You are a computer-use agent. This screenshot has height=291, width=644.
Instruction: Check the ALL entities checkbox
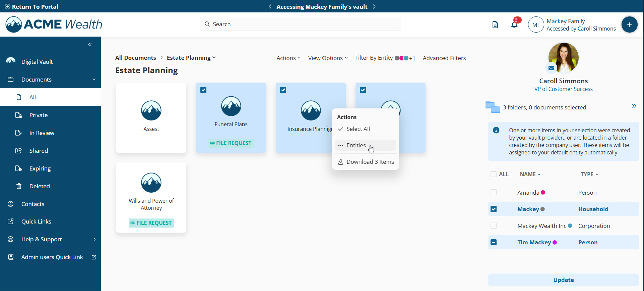(493, 174)
